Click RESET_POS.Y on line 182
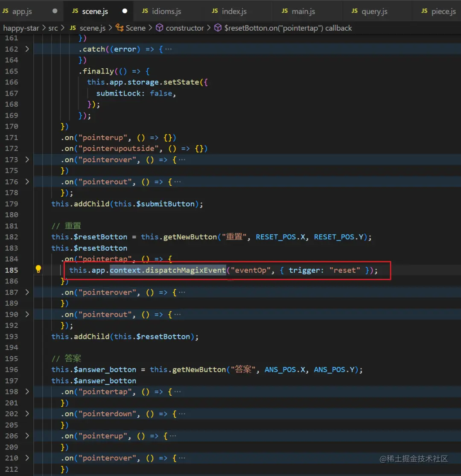461x476 pixels. click(338, 237)
